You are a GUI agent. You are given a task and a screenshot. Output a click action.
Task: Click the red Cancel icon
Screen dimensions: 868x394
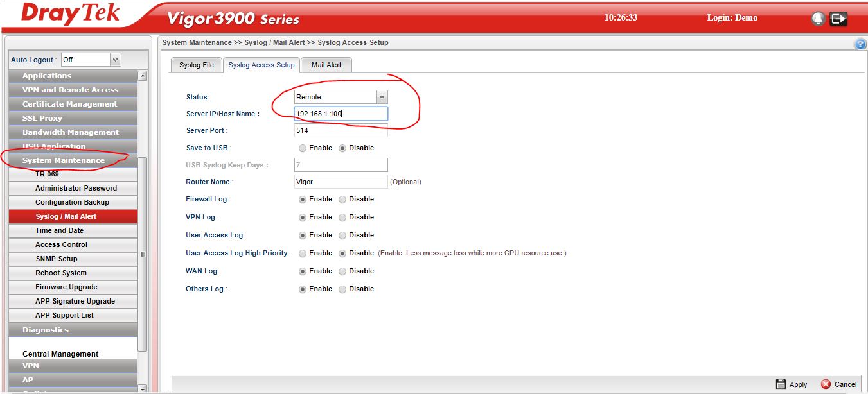click(x=826, y=384)
